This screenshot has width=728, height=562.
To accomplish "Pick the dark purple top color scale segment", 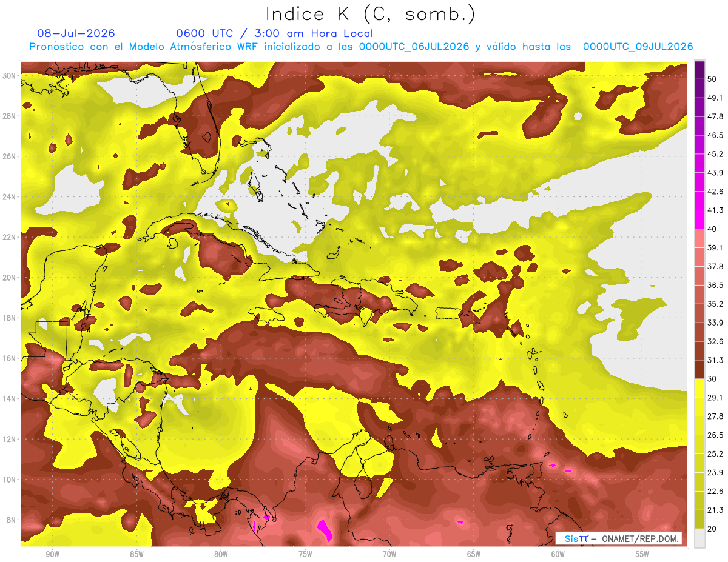I will [x=699, y=70].
